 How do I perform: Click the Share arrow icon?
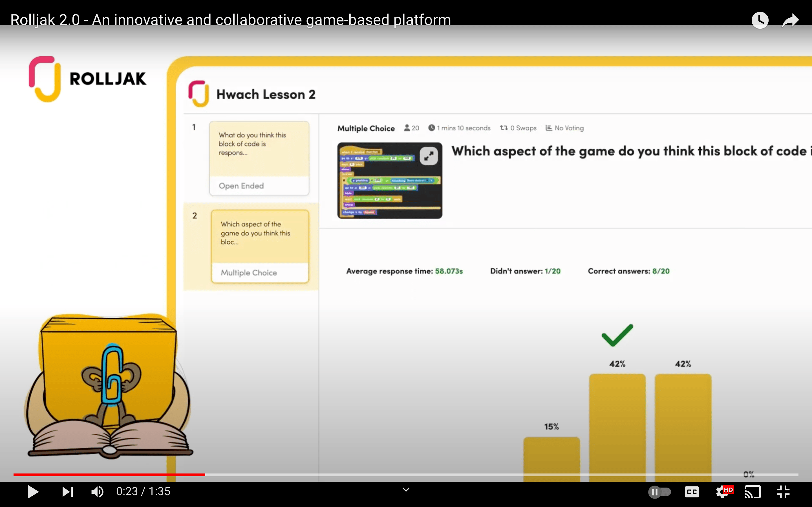tap(790, 21)
